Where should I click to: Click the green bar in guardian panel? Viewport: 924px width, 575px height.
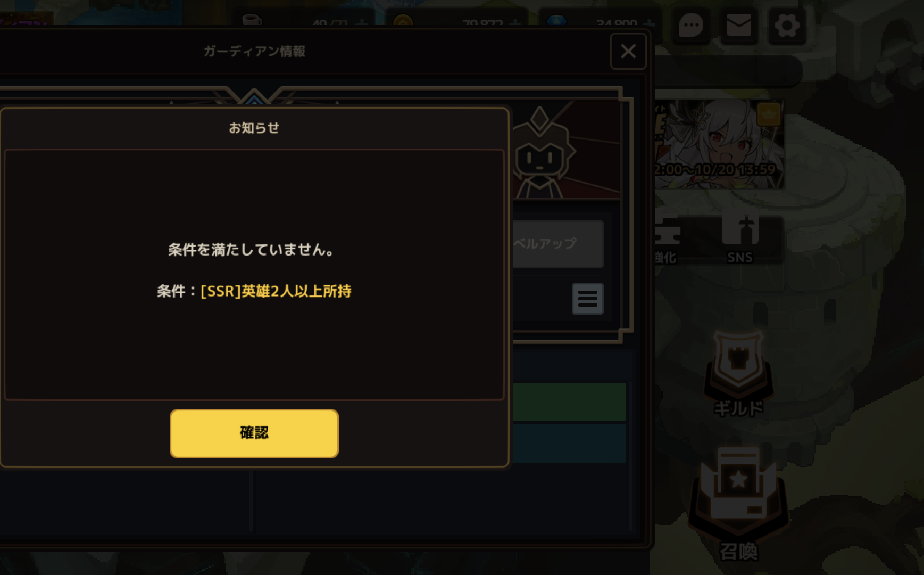(x=569, y=401)
